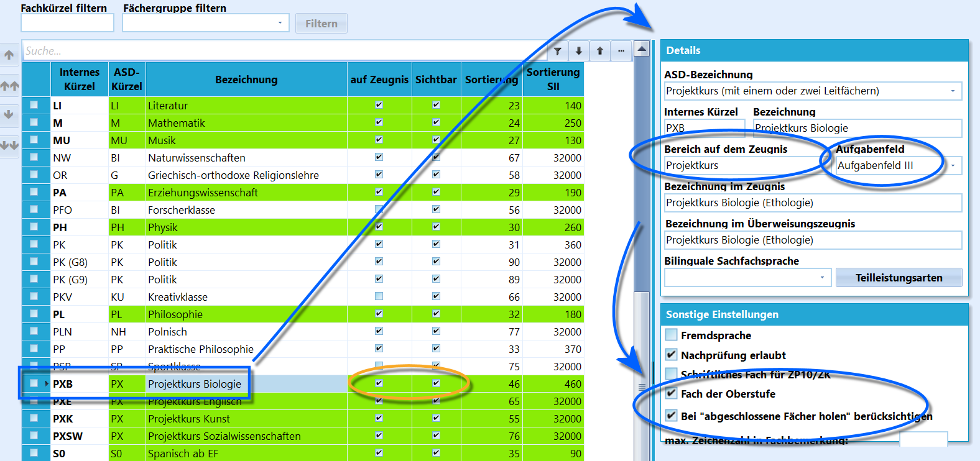This screenshot has width=980, height=461.
Task: Click the Filtern button
Action: click(321, 24)
